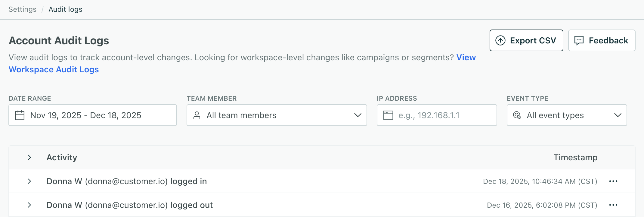Viewport: 644px width, 217px height.
Task: Open the ellipsis menu on the logged in row
Action: pos(613,181)
